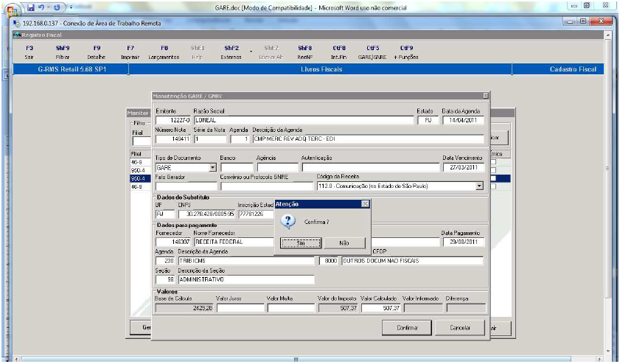Click the Fornecedor code field 146307
The width and height of the screenshot is (620, 364).
pos(173,242)
